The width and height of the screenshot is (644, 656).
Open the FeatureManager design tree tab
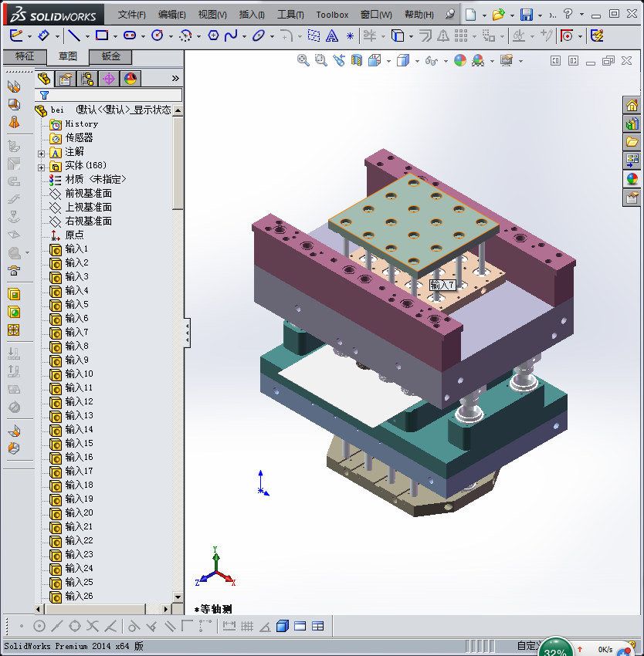coord(43,79)
